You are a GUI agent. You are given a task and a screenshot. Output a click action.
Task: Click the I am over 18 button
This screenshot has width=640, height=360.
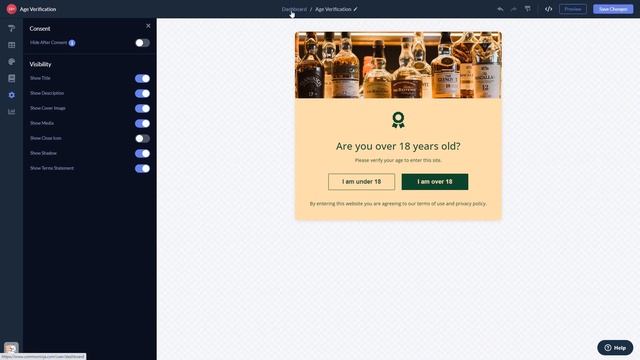[x=435, y=182]
